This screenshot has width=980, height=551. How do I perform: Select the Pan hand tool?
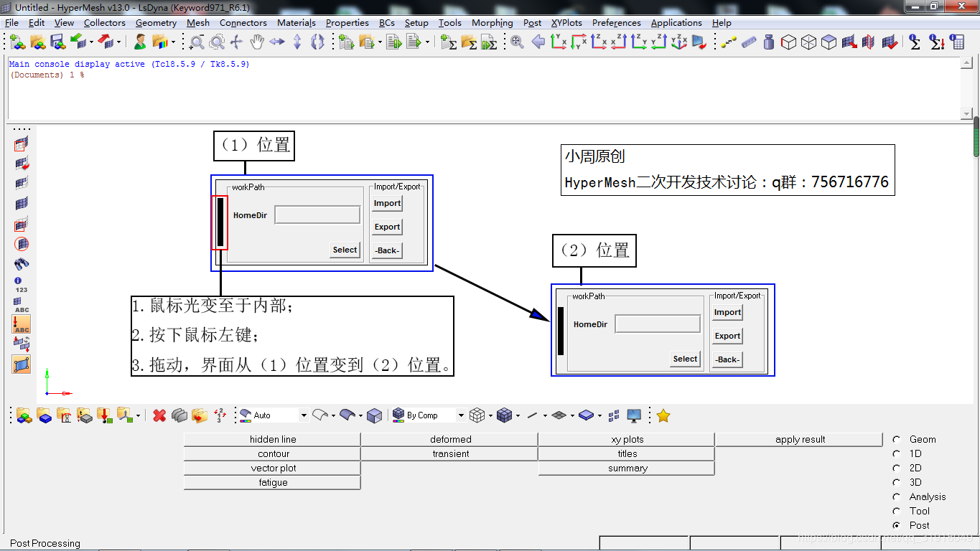(x=257, y=42)
